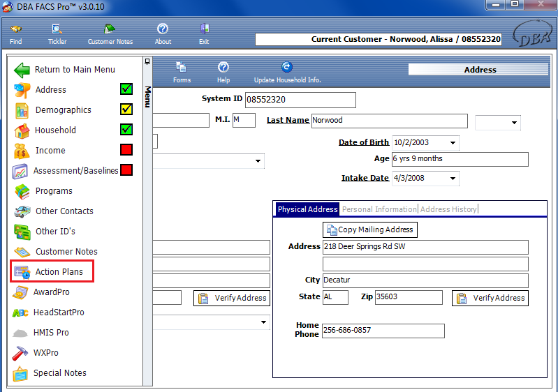Click the Zip field 35603

tap(409, 297)
